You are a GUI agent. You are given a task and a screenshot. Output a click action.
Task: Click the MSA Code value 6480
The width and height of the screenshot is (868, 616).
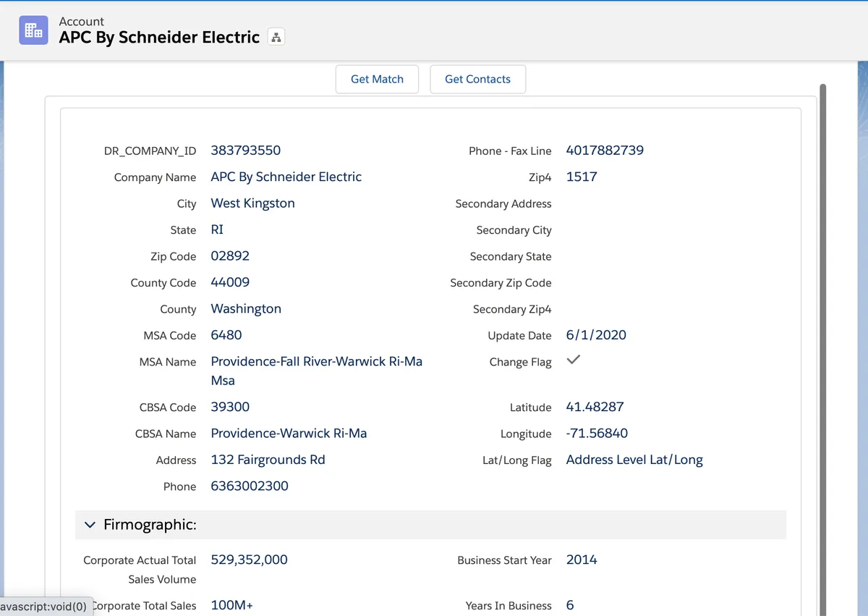click(x=226, y=335)
